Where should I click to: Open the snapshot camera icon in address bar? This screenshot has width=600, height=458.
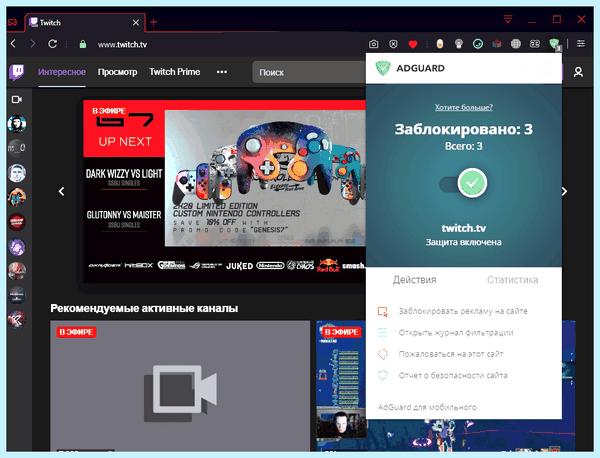pyautogui.click(x=373, y=44)
